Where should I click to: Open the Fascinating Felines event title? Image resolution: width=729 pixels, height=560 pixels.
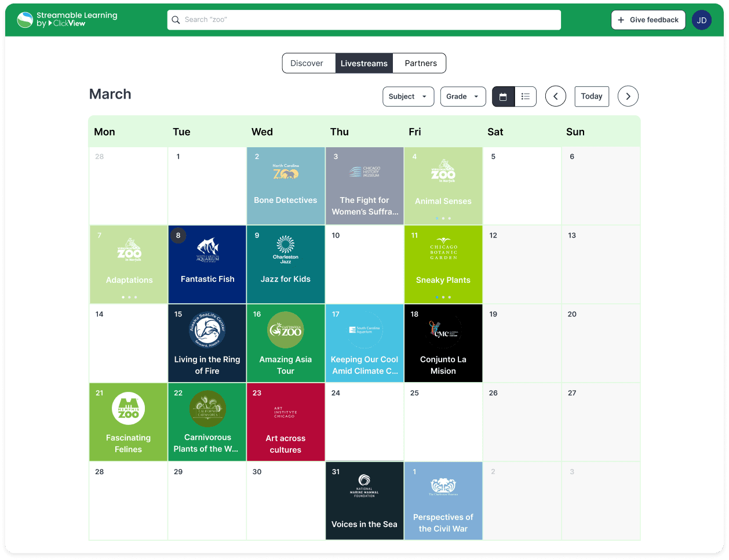129,443
